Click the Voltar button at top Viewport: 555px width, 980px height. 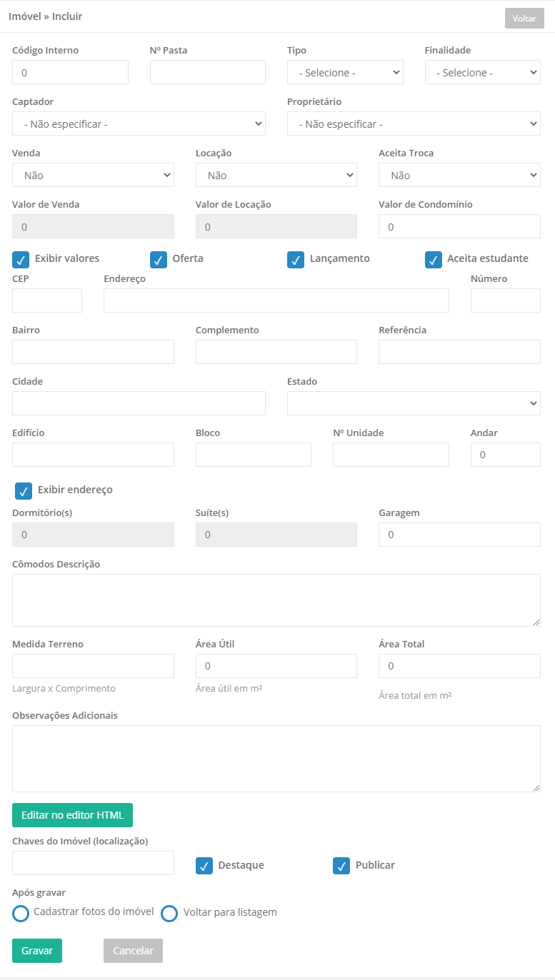tap(524, 19)
